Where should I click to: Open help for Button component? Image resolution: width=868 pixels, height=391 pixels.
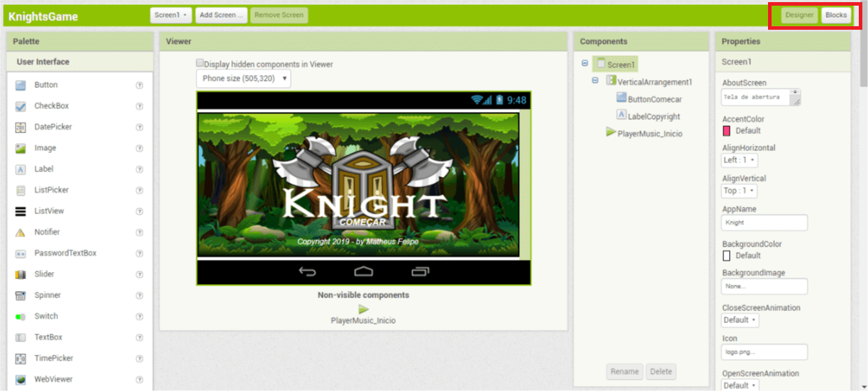tap(139, 85)
